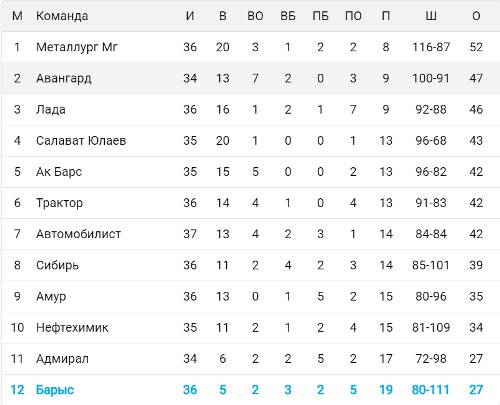500x405 pixels.
Task: Click the ПБ column header
Action: tap(320, 16)
